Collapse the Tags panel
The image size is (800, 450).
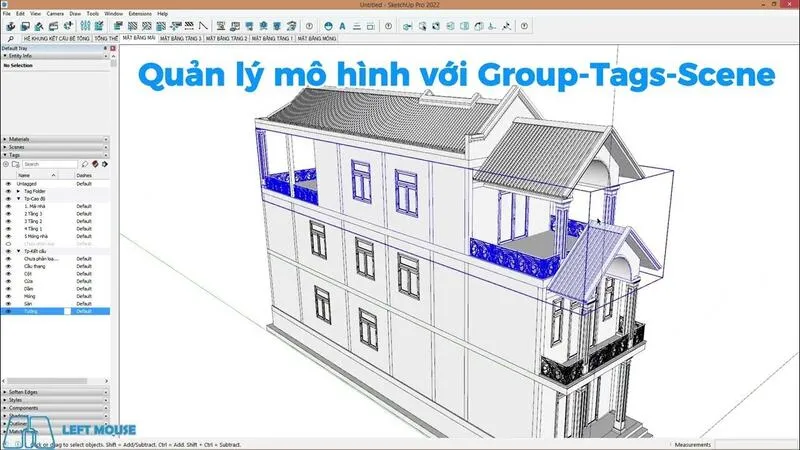[x=55, y=155]
